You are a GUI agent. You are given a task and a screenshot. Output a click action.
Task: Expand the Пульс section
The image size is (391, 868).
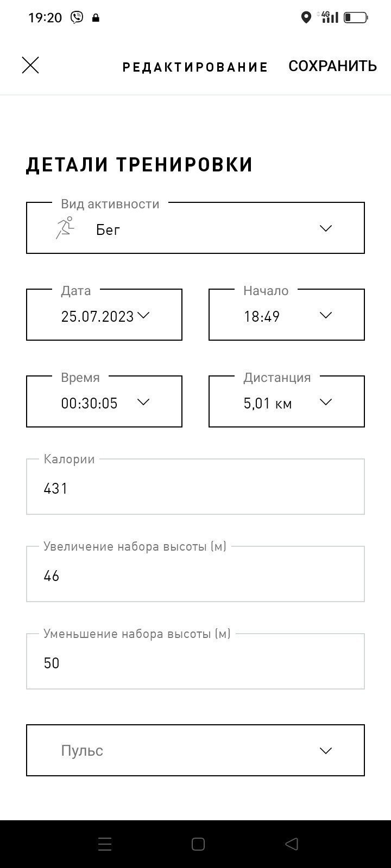click(195, 750)
